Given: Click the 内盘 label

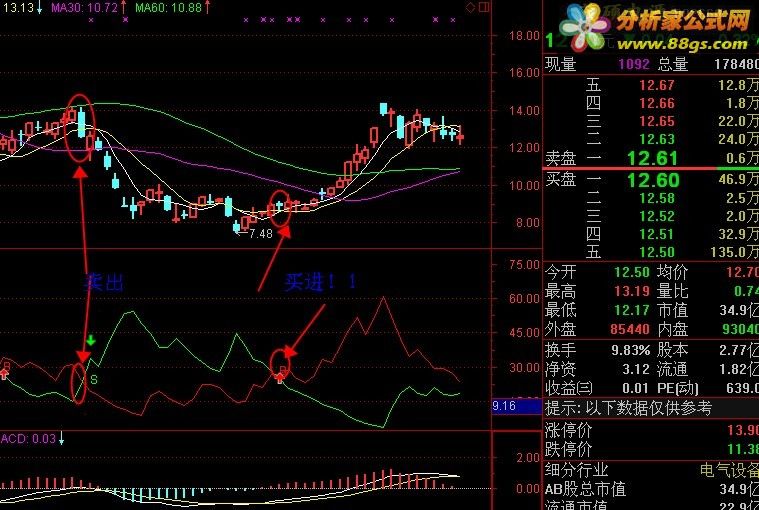Looking at the screenshot, I should tap(673, 330).
